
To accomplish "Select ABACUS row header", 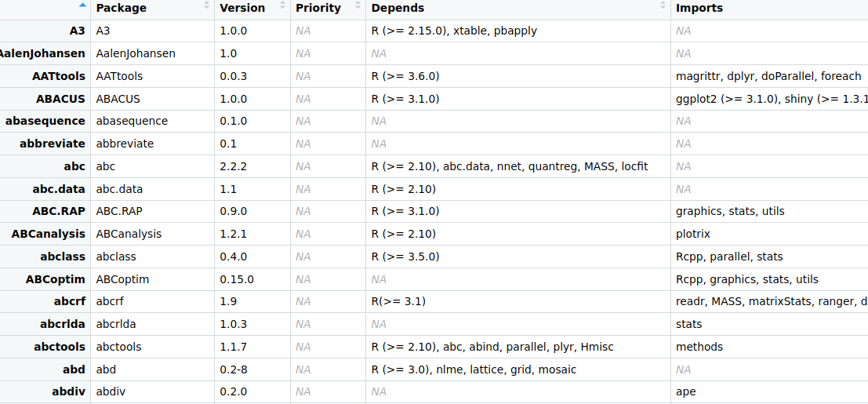I will point(45,99).
